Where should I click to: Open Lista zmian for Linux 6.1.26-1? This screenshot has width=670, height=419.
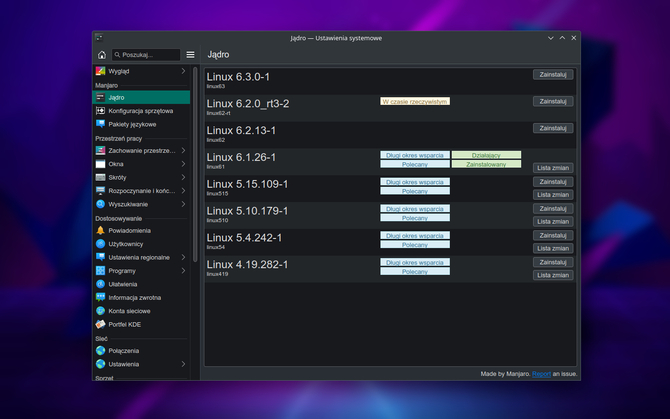[x=553, y=168]
